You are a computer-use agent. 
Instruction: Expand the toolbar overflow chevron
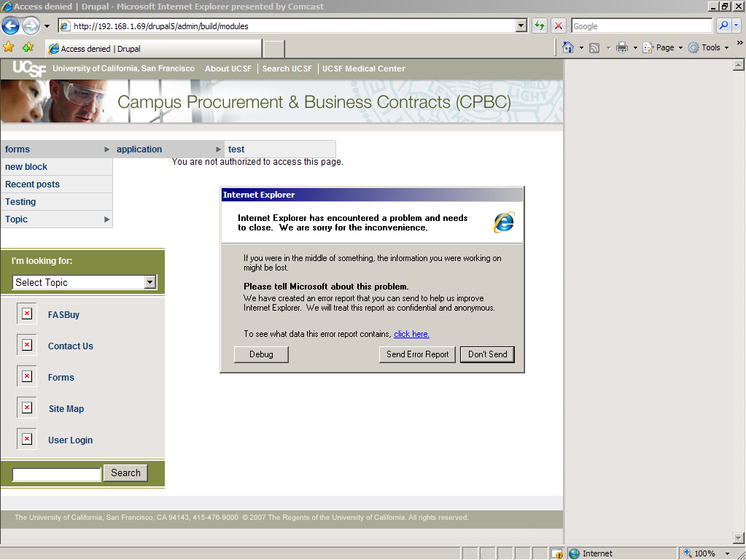(740, 43)
